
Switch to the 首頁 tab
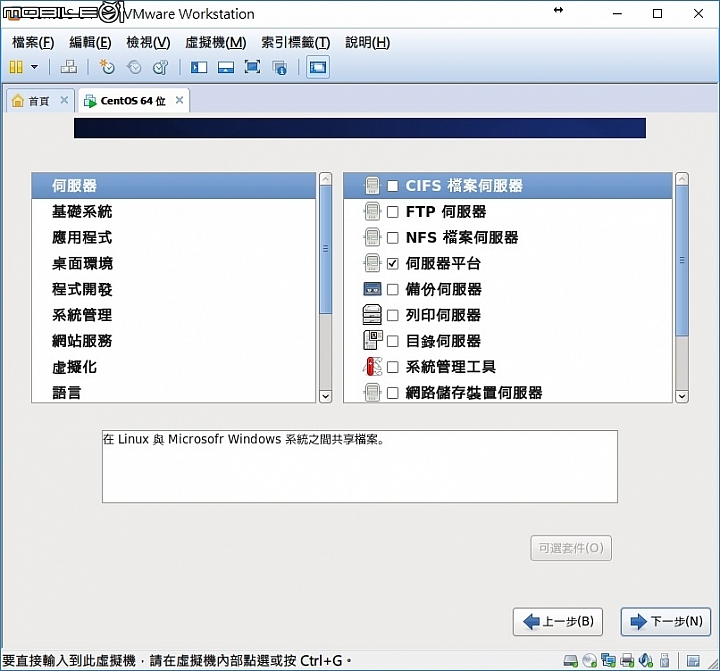pos(39,101)
